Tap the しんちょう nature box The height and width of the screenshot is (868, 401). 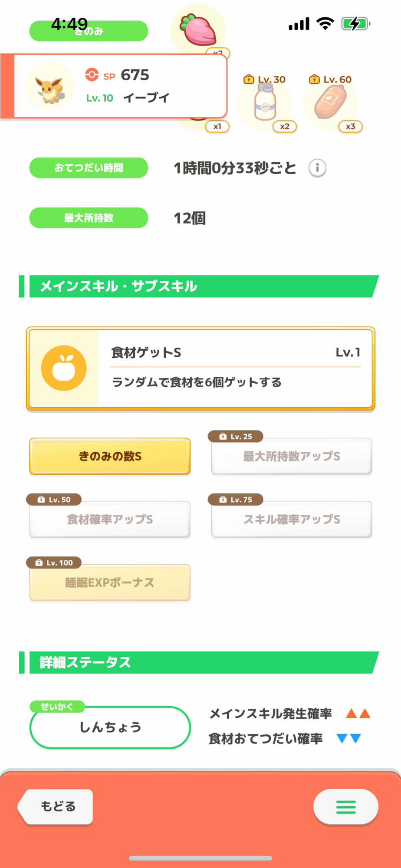[x=110, y=727]
